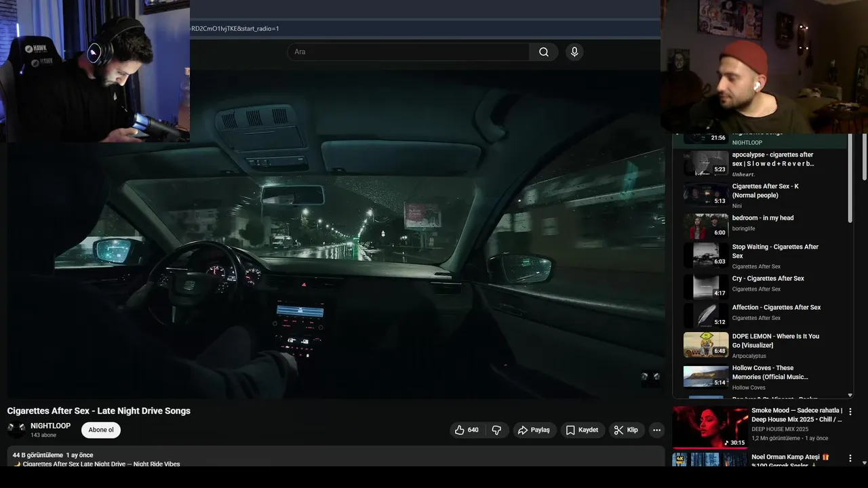Play Cigarettes After Sex - K thumbnail
This screenshot has height=488, width=868.
pos(706,195)
